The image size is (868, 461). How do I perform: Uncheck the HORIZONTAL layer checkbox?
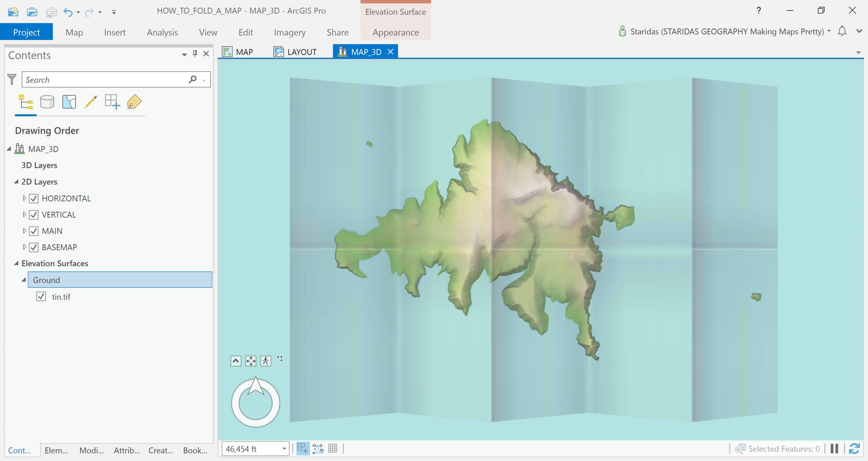click(34, 198)
